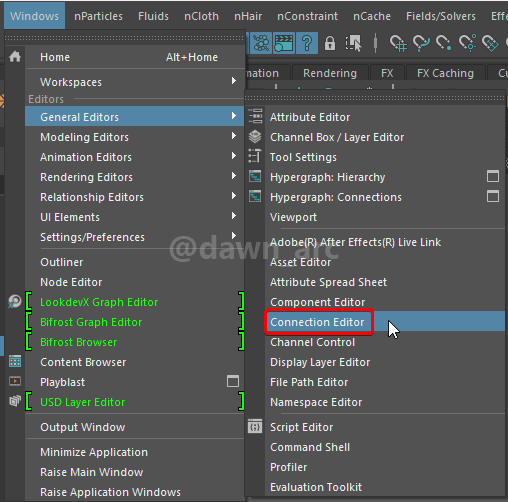Switch to the FX Caching shelf tab

(445, 73)
